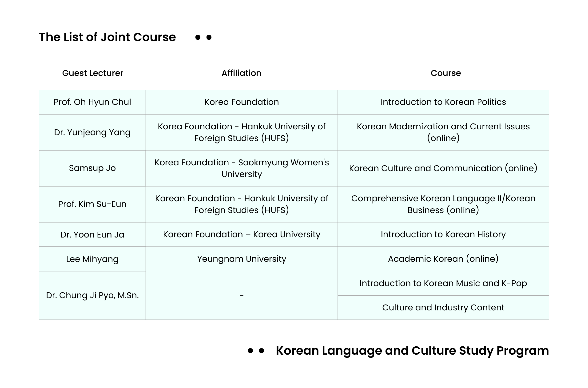
Task: Select the Guest Lecturer column header
Action: (93, 73)
